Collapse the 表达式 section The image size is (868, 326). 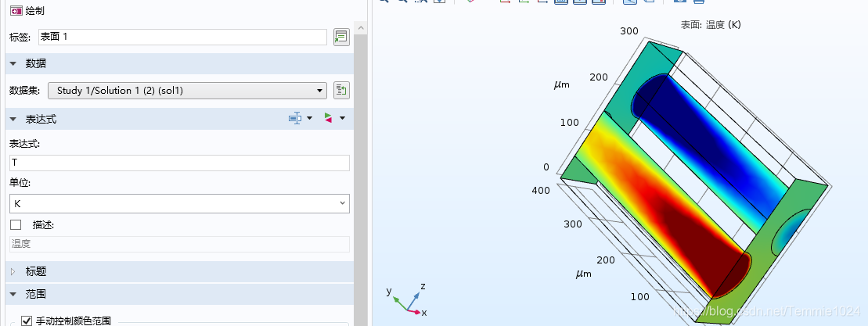click(13, 119)
